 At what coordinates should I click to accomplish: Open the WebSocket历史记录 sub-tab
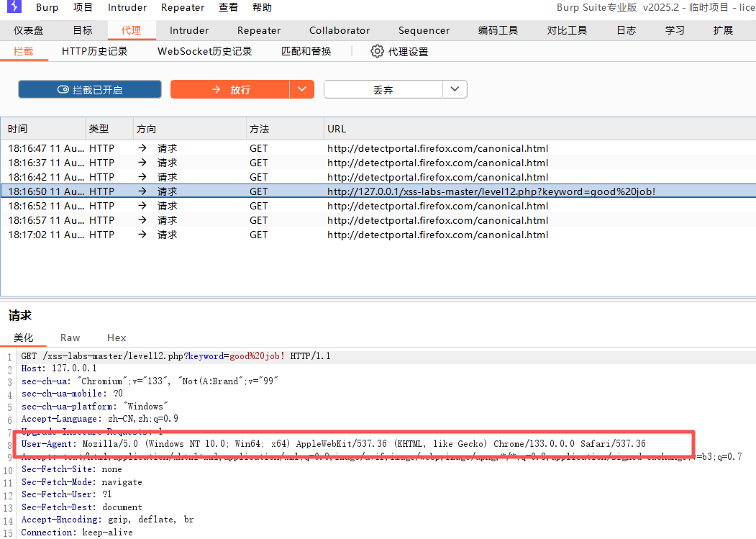pos(205,51)
